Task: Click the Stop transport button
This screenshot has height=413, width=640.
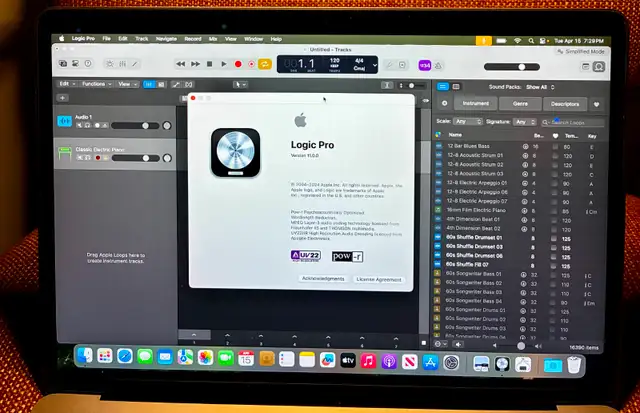Action: pos(210,64)
